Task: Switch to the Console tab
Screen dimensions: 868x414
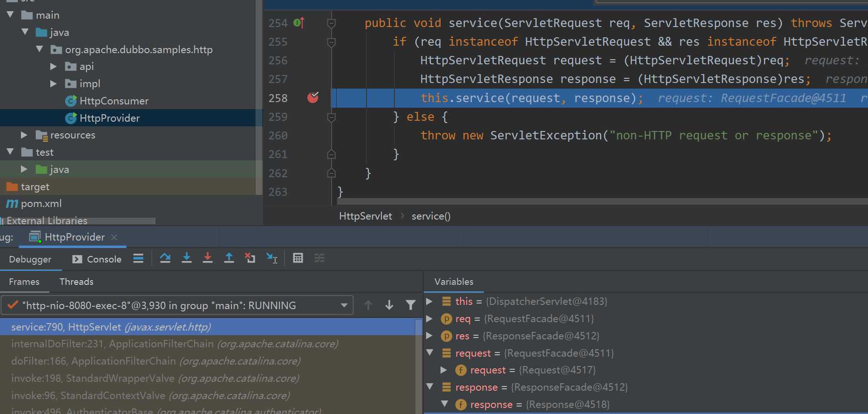Action: [97, 259]
